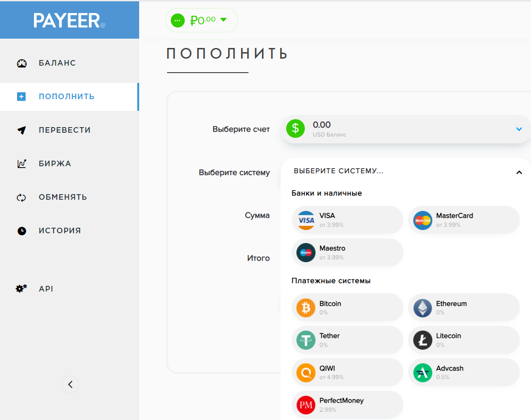
Task: Expand the USD Баланс account dropdown chevron
Action: pyautogui.click(x=519, y=129)
